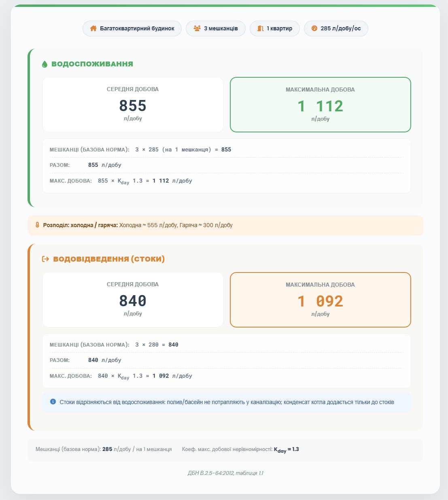The image size is (448, 500).
Task: Click the gauge icon beside 285 л/добу/ос
Action: tap(314, 28)
